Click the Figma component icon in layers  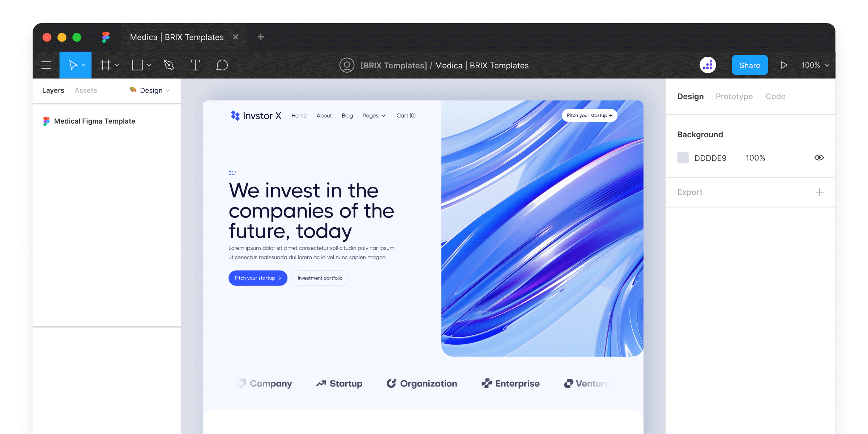pyautogui.click(x=47, y=121)
